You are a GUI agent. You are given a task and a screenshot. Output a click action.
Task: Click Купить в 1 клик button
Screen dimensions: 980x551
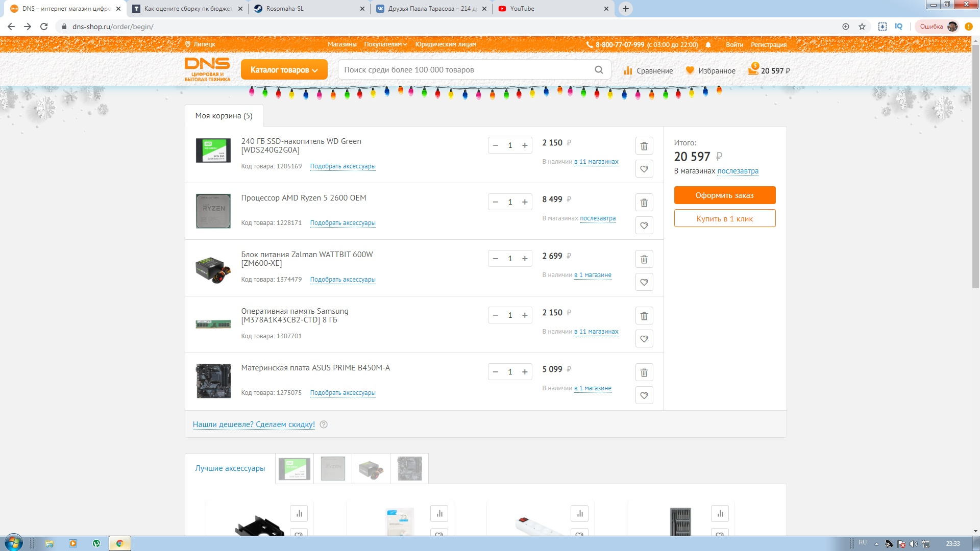(725, 218)
